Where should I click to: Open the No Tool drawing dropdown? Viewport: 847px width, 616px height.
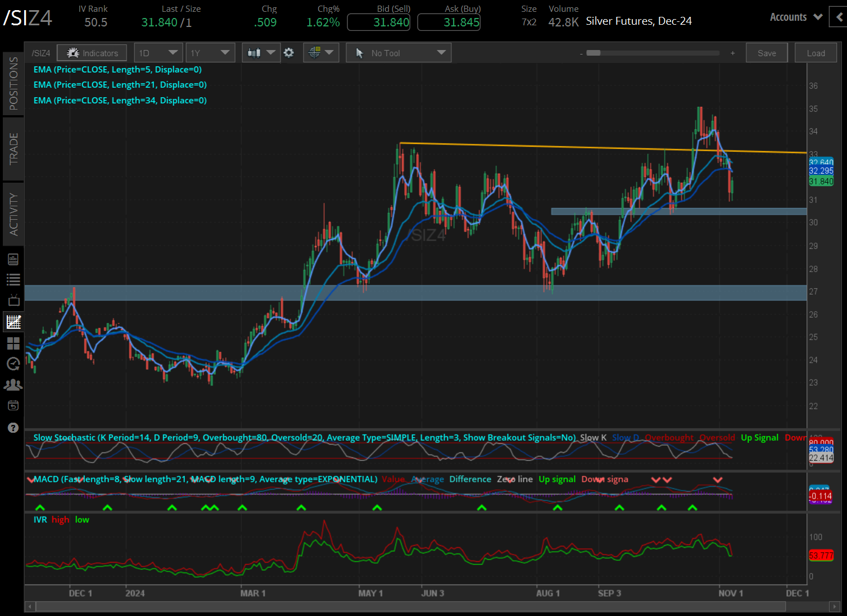pos(398,53)
